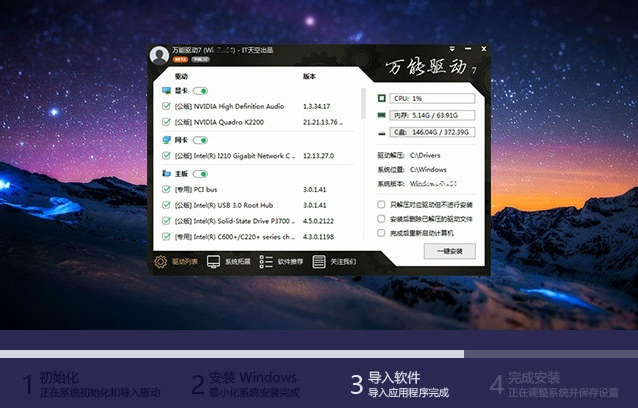Switch to the 关注我们 tab
Image resolution: width=638 pixels, height=409 pixels.
pyautogui.click(x=334, y=262)
